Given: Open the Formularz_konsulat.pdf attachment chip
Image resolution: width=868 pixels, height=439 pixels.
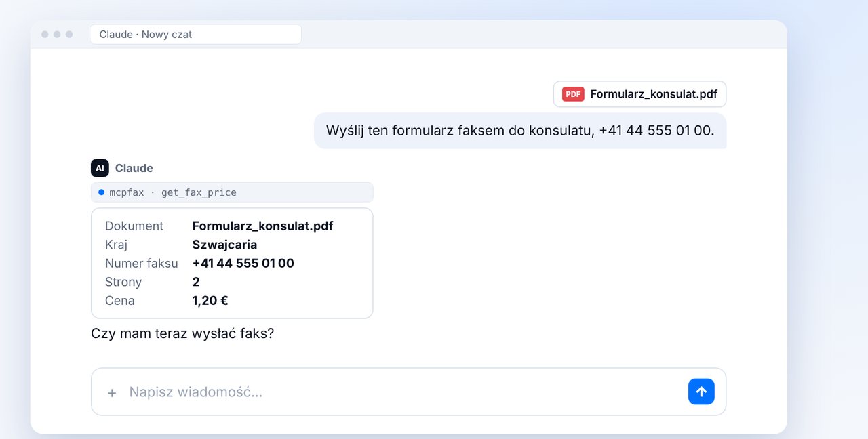Looking at the screenshot, I should 639,94.
